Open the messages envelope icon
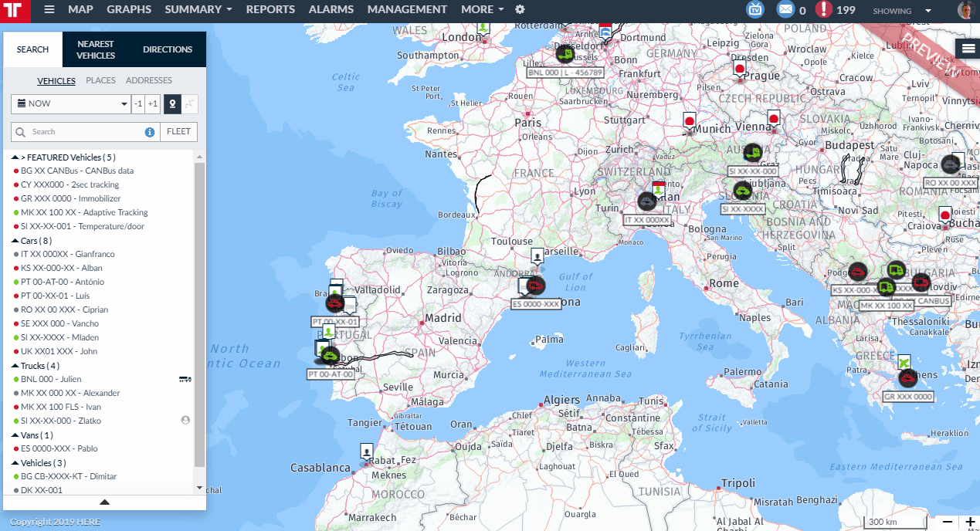The height and width of the screenshot is (531, 980). point(785,10)
